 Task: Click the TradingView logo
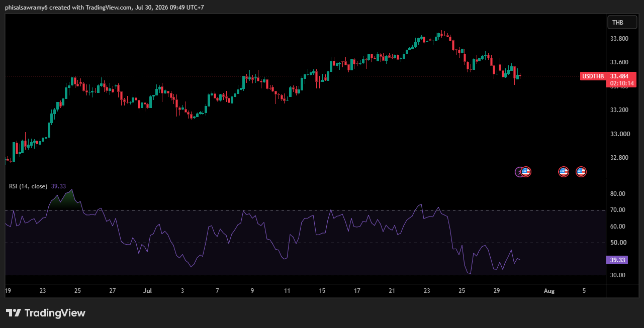pos(46,313)
